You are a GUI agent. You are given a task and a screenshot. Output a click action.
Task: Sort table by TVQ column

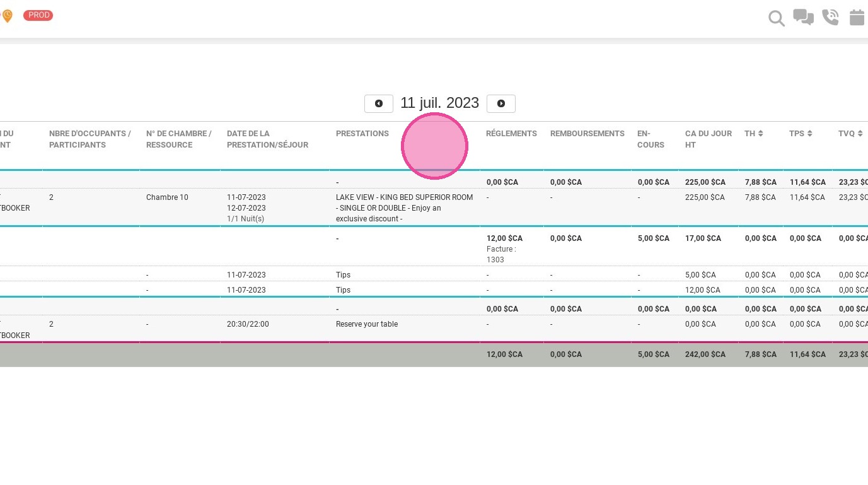click(x=850, y=134)
